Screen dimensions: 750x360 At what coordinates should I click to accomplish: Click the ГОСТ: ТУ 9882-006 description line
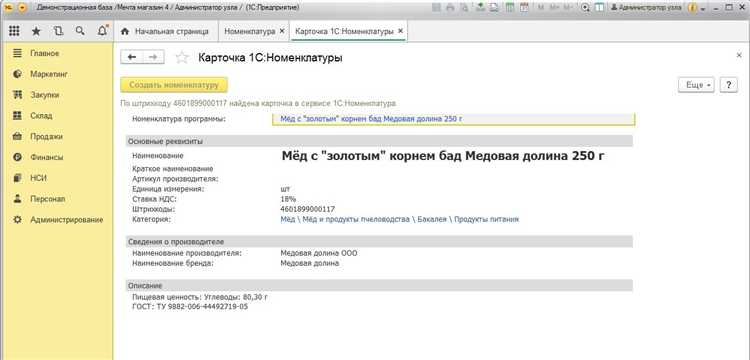click(x=190, y=307)
